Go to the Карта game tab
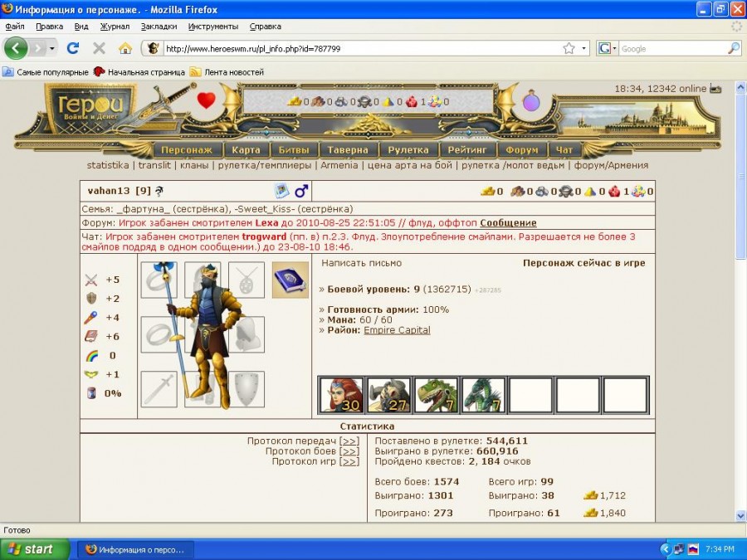 [x=246, y=150]
